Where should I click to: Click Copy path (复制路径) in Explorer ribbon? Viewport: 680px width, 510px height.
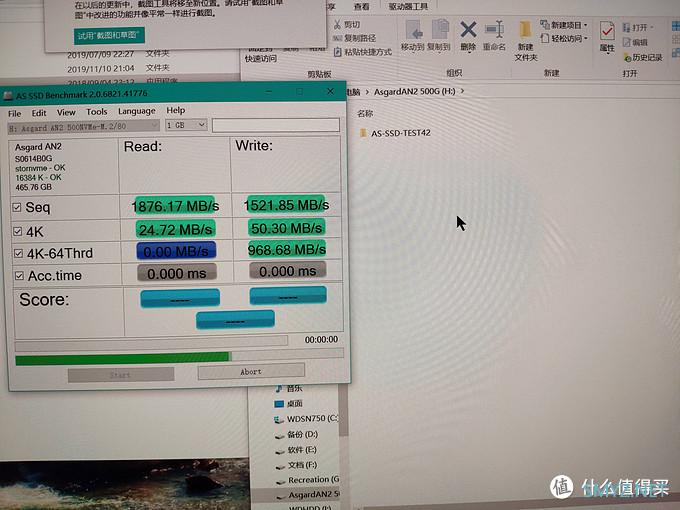tap(354, 38)
